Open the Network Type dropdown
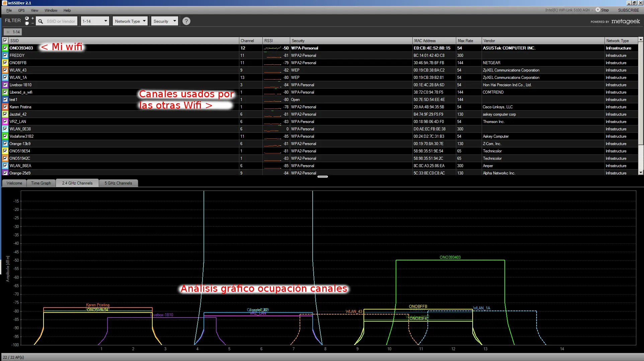644x361 pixels. [x=130, y=21]
